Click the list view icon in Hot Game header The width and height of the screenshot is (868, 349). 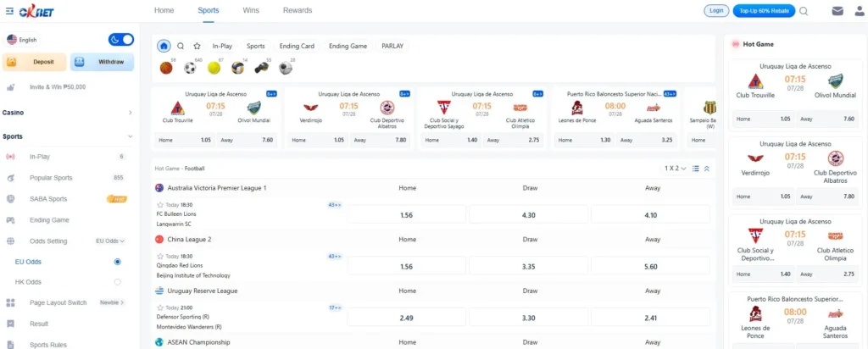click(696, 169)
